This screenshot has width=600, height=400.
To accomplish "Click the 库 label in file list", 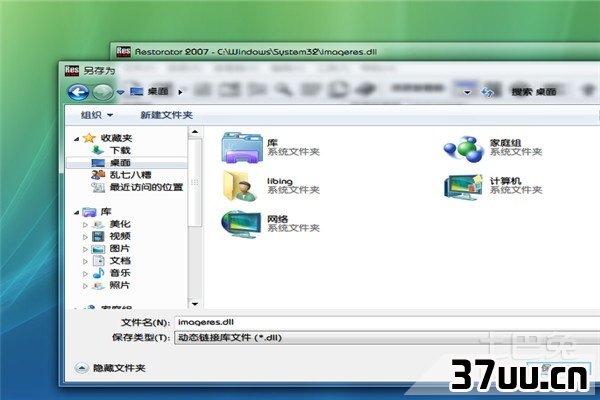I will point(272,143).
